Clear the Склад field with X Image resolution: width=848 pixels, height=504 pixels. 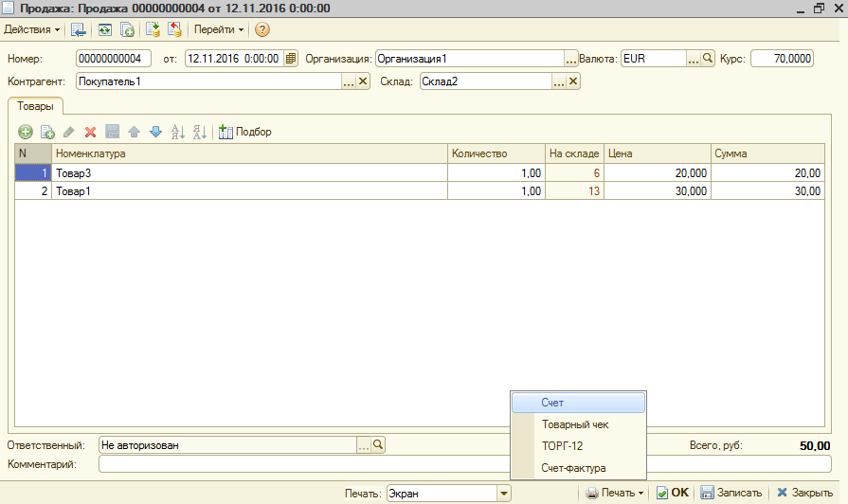pyautogui.click(x=572, y=81)
